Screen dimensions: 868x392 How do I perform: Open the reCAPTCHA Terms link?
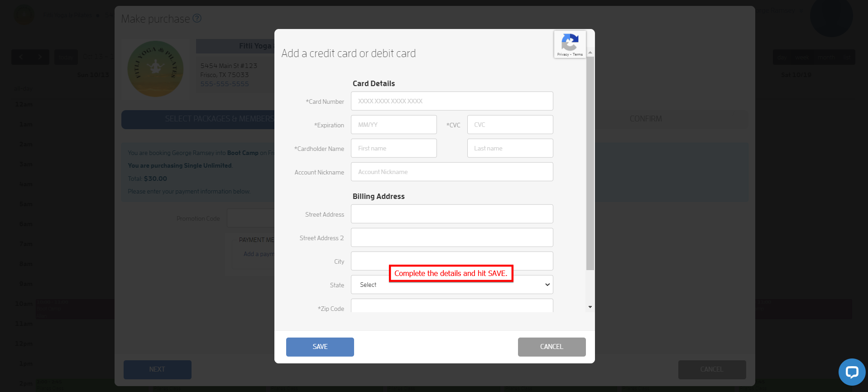pyautogui.click(x=578, y=54)
